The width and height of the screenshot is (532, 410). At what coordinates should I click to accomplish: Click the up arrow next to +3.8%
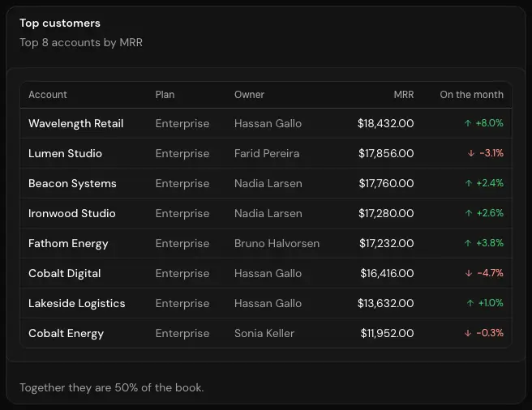[x=468, y=243]
